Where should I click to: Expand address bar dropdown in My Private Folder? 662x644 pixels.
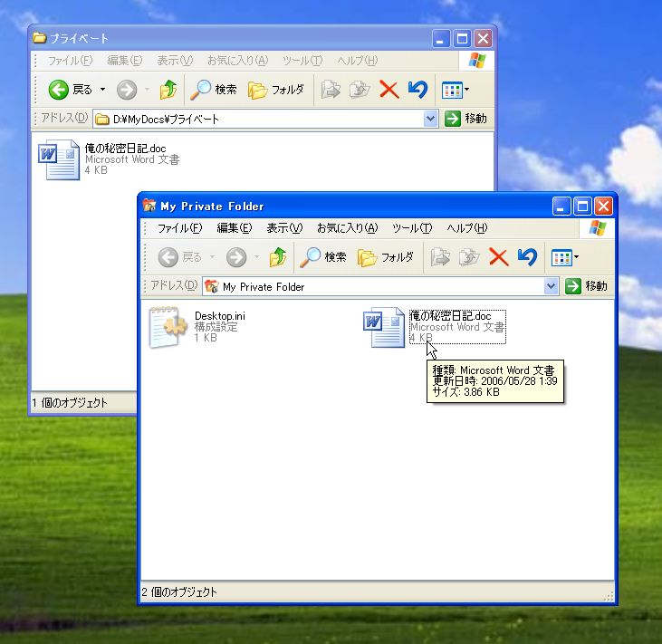[x=551, y=286]
